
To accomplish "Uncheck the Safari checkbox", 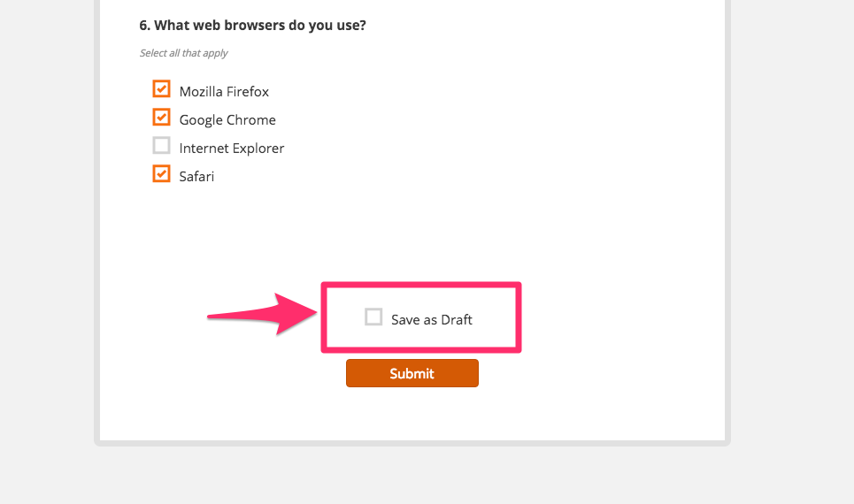I will [161, 174].
